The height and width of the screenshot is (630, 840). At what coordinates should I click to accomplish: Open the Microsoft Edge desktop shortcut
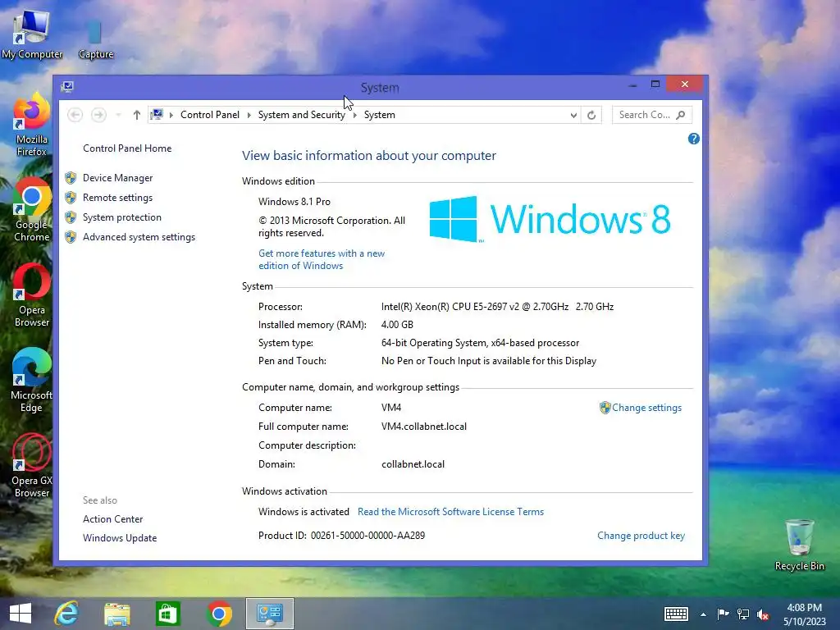tap(32, 381)
